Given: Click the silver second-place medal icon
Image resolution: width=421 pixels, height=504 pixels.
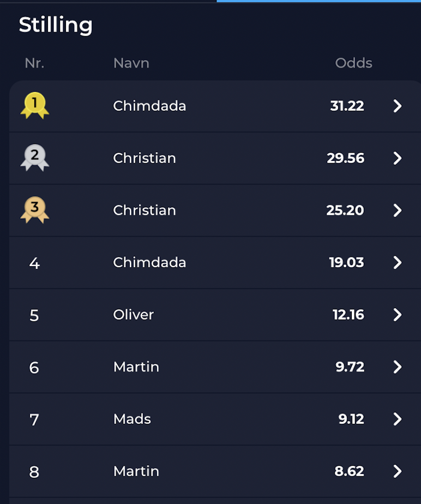Looking at the screenshot, I should (x=35, y=158).
